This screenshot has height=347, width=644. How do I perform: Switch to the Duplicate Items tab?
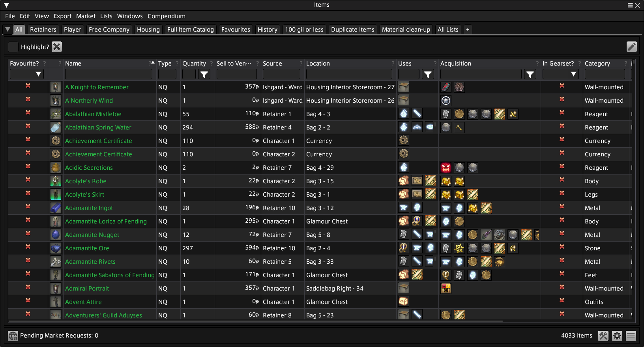352,30
